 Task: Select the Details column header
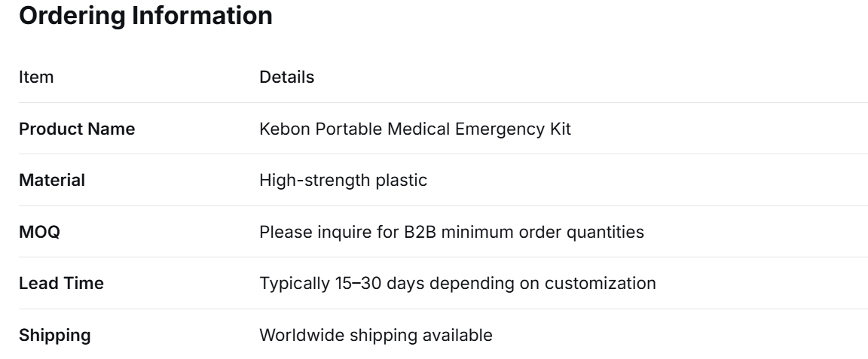click(x=287, y=77)
